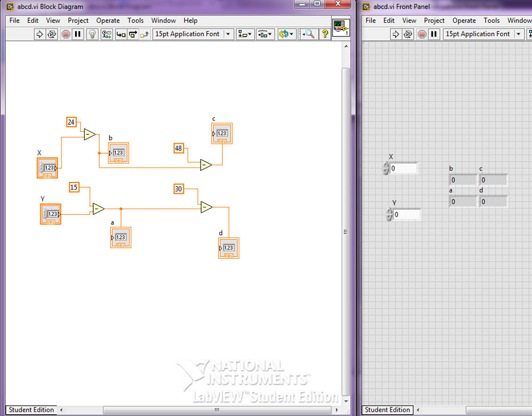This screenshot has height=416, width=532.
Task: Click the Step Out button
Action: click(x=144, y=34)
